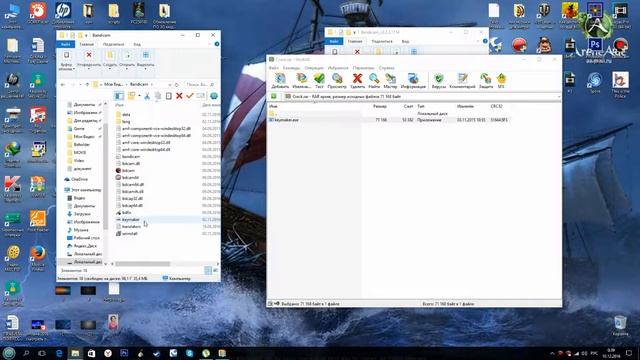This screenshot has height=360, width=640.
Task: Expand the Создать ribbon dropdown
Action: point(110,60)
